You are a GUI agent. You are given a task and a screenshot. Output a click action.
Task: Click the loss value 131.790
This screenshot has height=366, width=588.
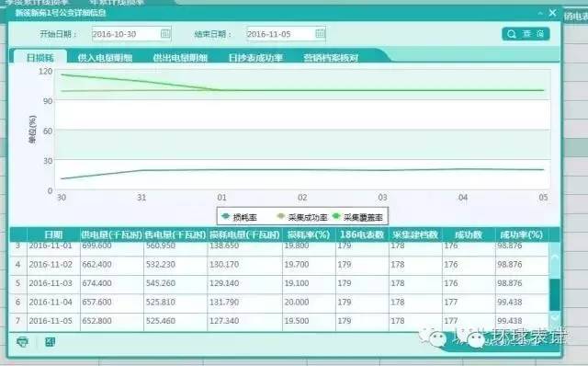click(224, 303)
